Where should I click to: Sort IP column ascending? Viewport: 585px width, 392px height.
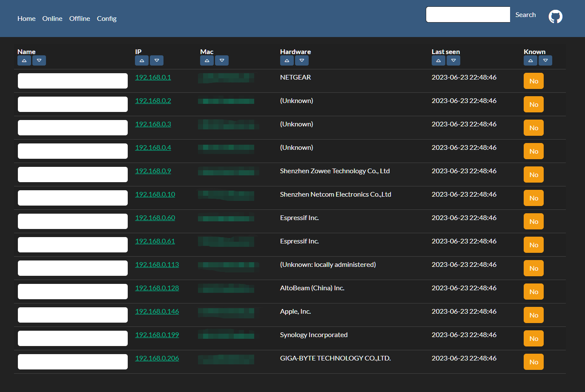tap(142, 61)
